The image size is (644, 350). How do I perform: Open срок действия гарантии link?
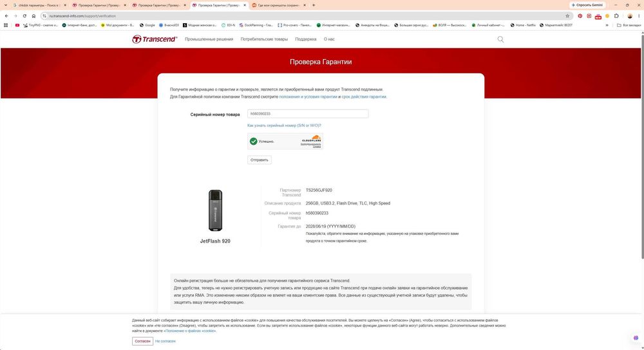point(363,97)
